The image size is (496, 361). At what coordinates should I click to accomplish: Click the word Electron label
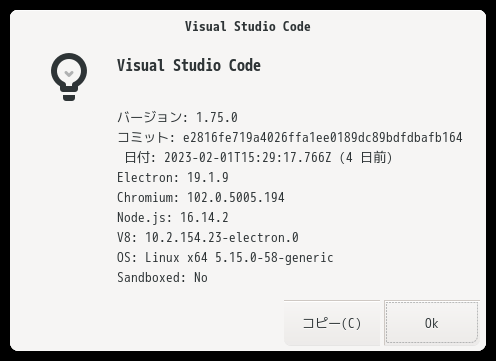coord(145,177)
